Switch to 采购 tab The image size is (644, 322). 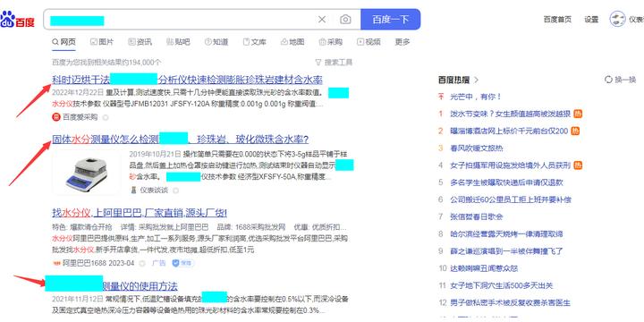(331, 42)
